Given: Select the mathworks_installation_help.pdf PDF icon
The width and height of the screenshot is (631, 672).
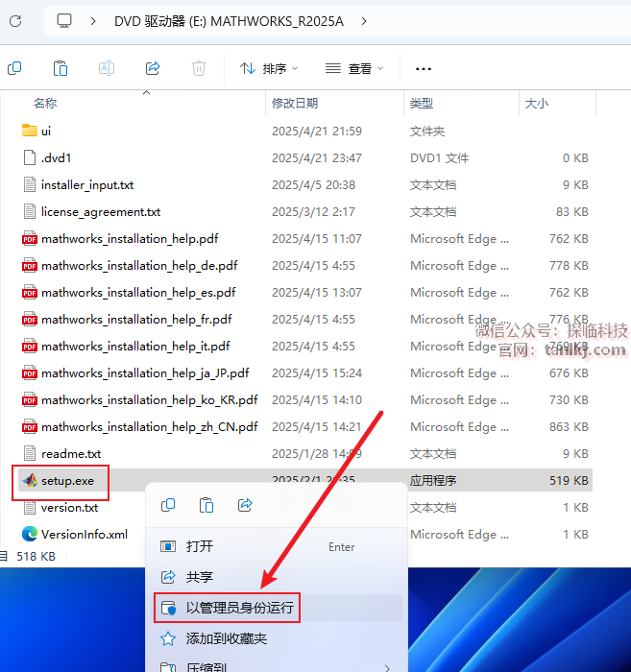Looking at the screenshot, I should 30,238.
